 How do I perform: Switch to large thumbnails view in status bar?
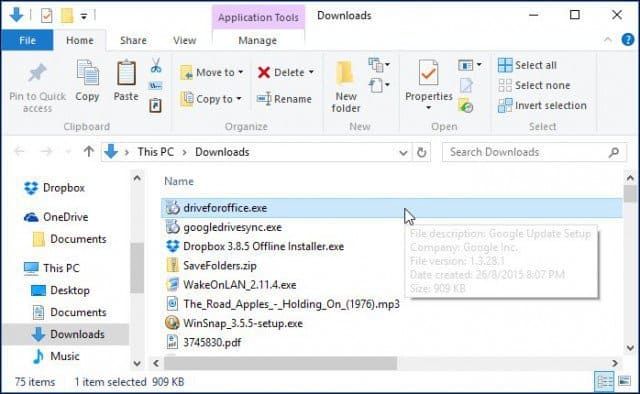pos(624,381)
